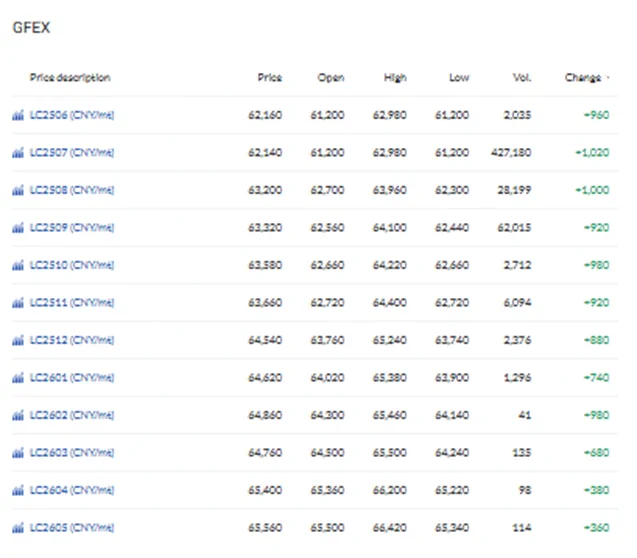Open chart icon for LC2603 row
The height and width of the screenshot is (558, 637).
point(18,453)
